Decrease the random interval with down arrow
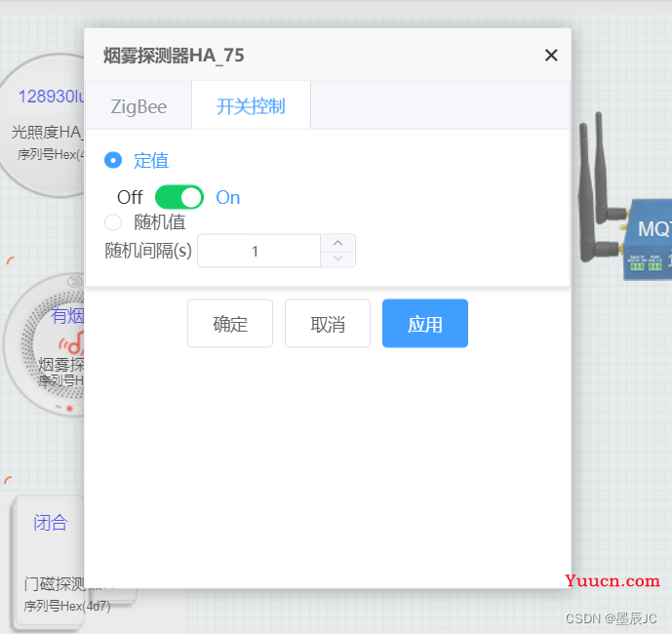672x634 pixels. coord(337,258)
